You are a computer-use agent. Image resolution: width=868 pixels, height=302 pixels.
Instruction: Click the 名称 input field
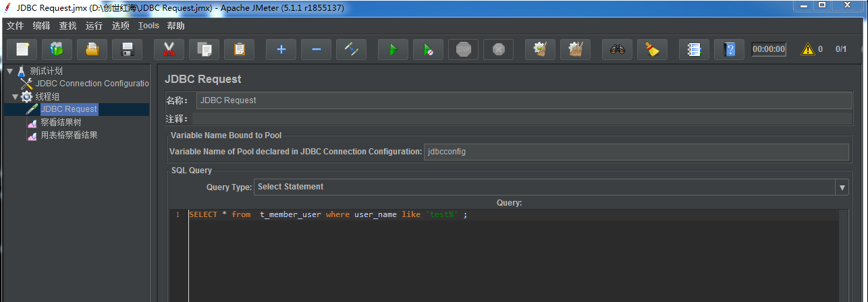[524, 100]
